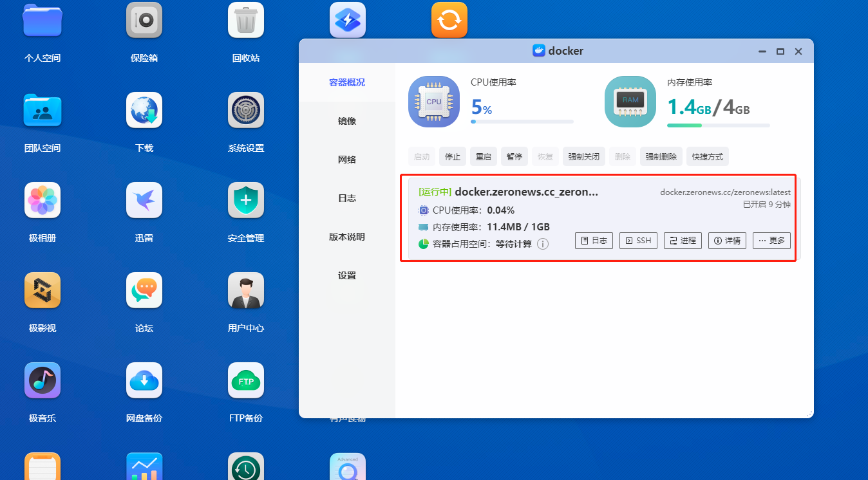Maximize the docker window
The width and height of the screenshot is (868, 480).
point(780,51)
